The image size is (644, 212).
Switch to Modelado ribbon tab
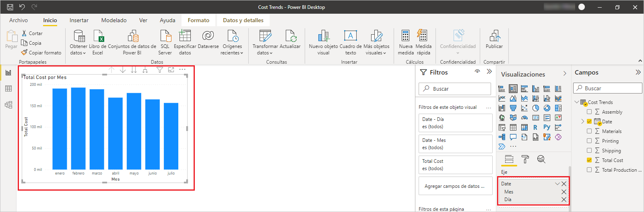coord(114,20)
